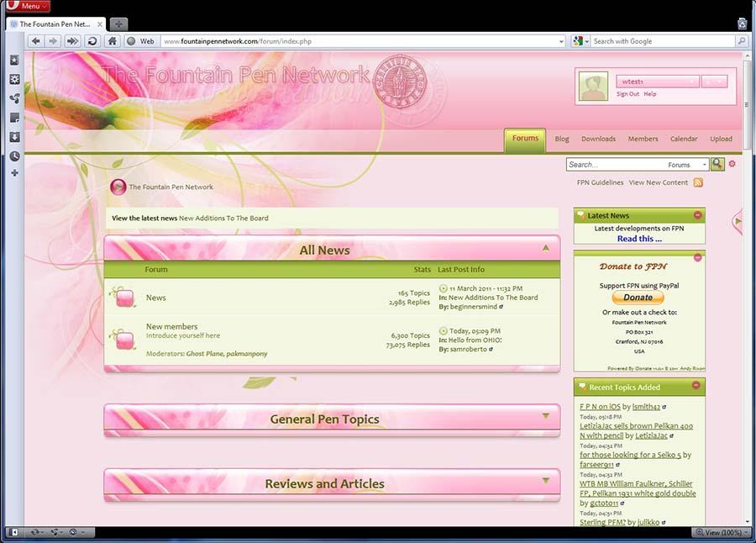The width and height of the screenshot is (756, 543).
Task: Open the Downloads panel in Opera sidebar
Action: coord(14,137)
